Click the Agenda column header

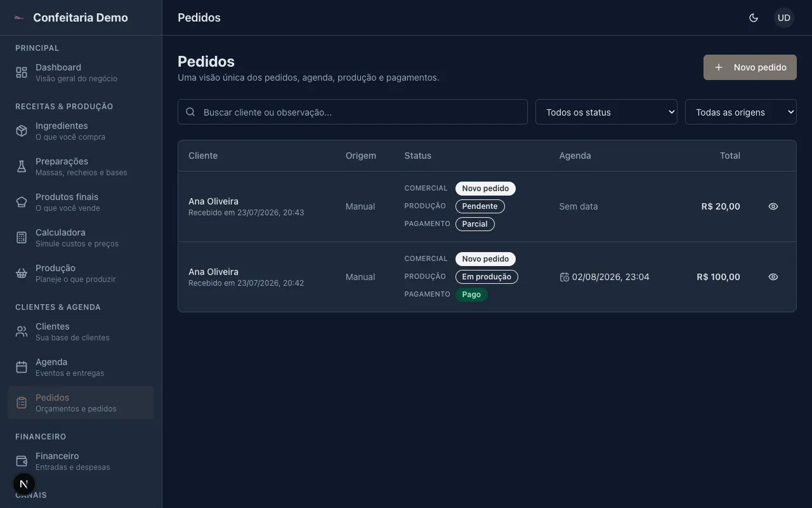point(575,156)
